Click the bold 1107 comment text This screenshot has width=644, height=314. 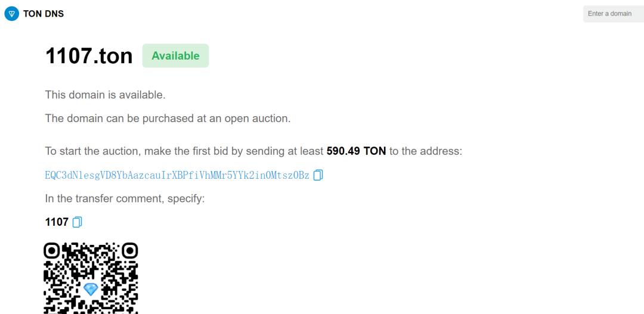pyautogui.click(x=57, y=222)
